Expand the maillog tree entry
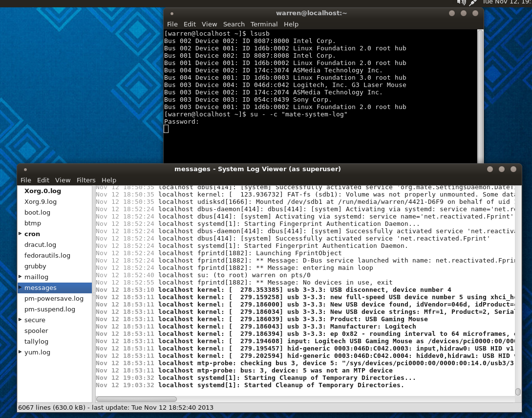532x418 pixels. point(20,277)
